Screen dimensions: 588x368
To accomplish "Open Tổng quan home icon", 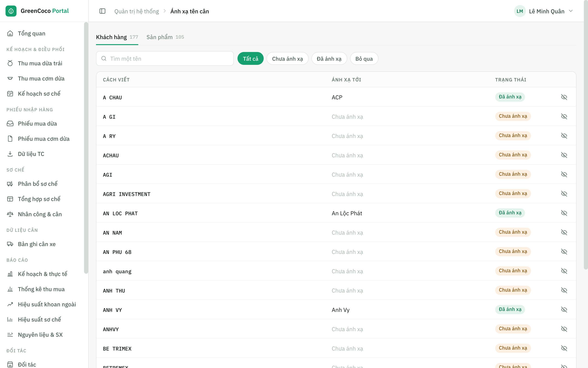I will point(10,33).
